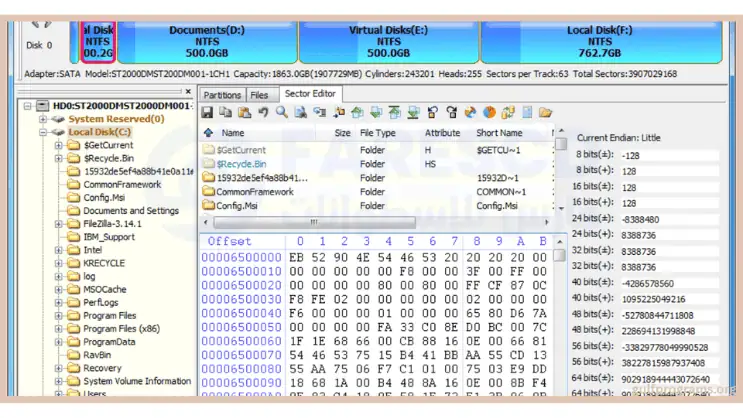Expand the MSOCache folder node
The image size is (743, 418).
point(58,289)
